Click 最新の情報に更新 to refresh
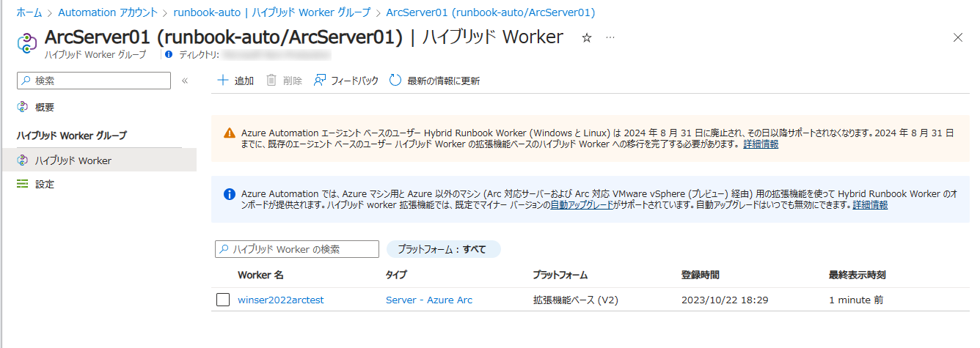Image resolution: width=980 pixels, height=348 pixels. point(434,81)
